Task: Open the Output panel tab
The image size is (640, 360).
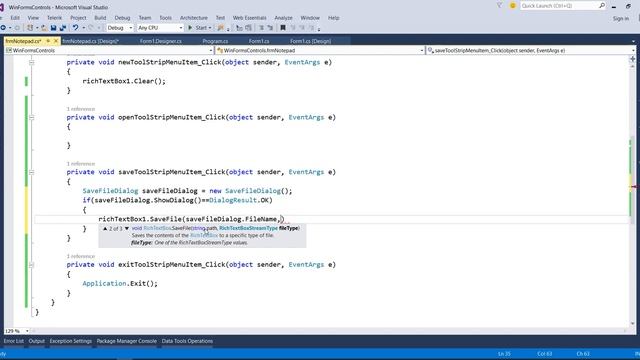Action: coord(36,341)
